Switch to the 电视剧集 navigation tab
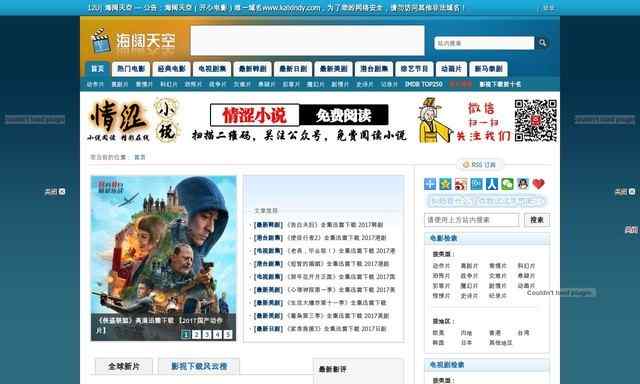 [212, 69]
